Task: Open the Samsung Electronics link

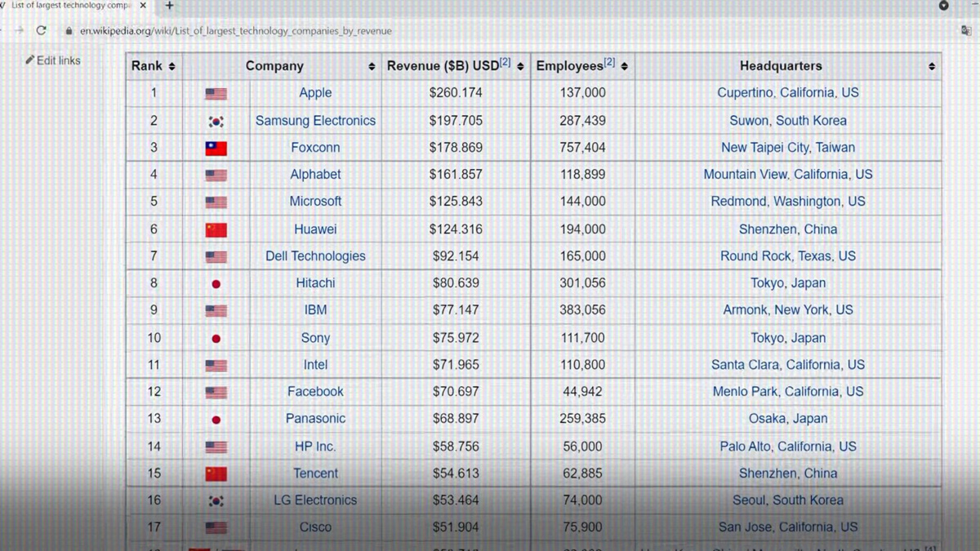Action: tap(315, 121)
